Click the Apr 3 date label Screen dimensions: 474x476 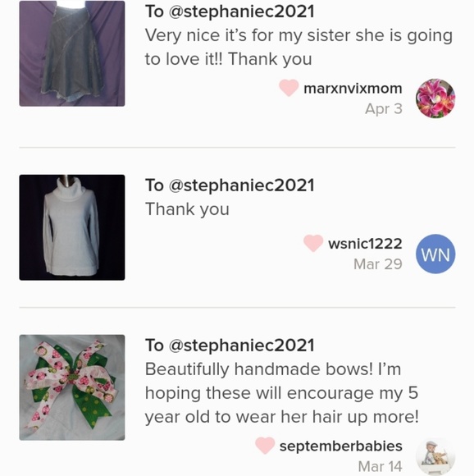coord(384,108)
